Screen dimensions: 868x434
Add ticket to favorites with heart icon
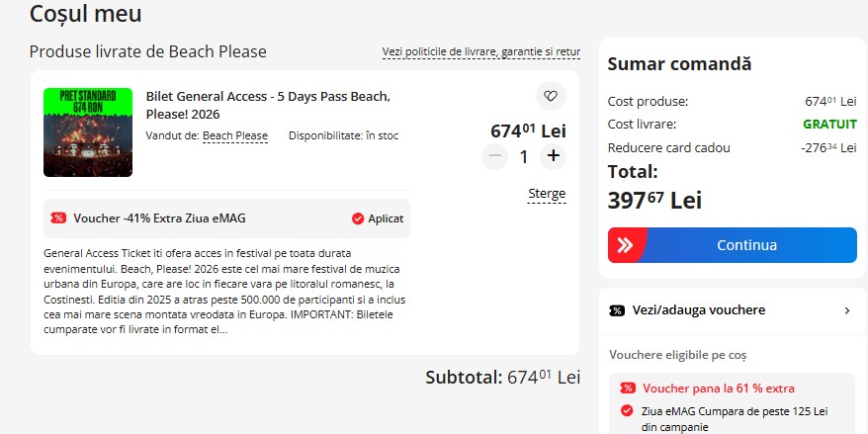551,96
